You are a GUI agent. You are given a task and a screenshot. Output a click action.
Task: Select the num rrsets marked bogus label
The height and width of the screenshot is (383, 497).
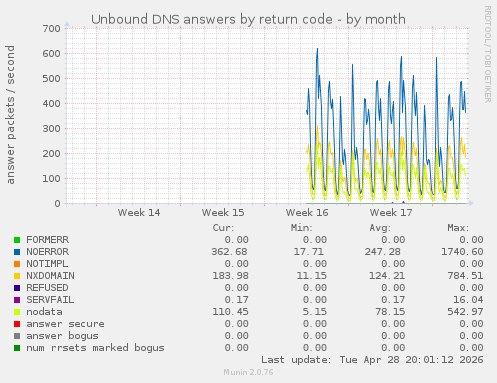[95, 348]
